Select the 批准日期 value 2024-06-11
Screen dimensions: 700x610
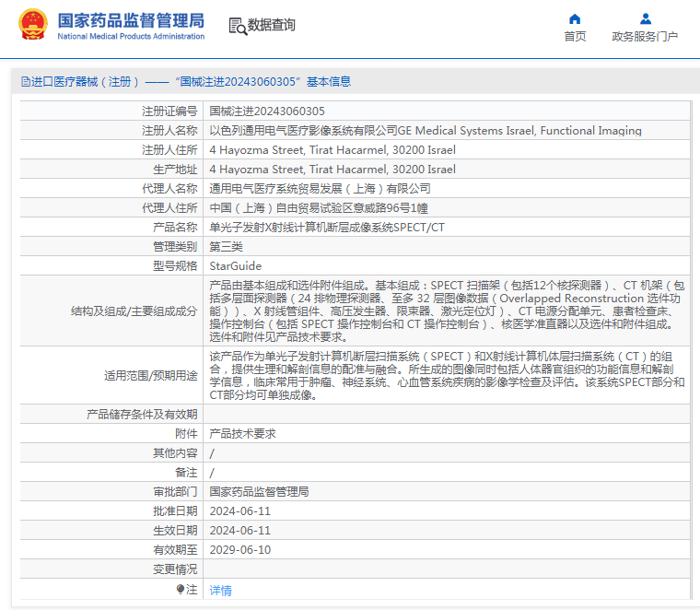click(240, 511)
